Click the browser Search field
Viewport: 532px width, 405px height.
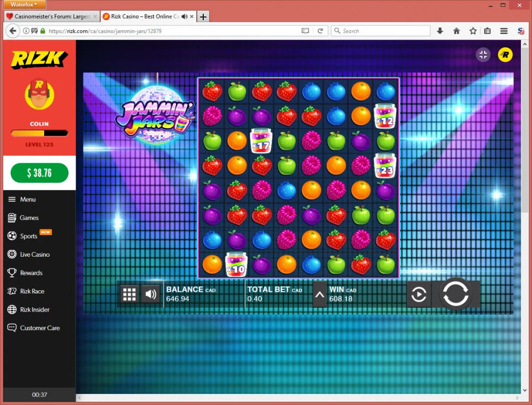[x=381, y=31]
